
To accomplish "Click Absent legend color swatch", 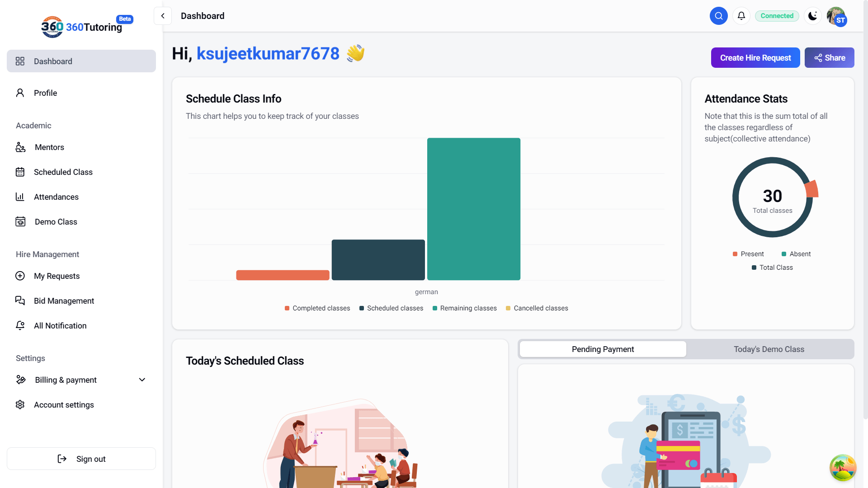I will pos(784,254).
